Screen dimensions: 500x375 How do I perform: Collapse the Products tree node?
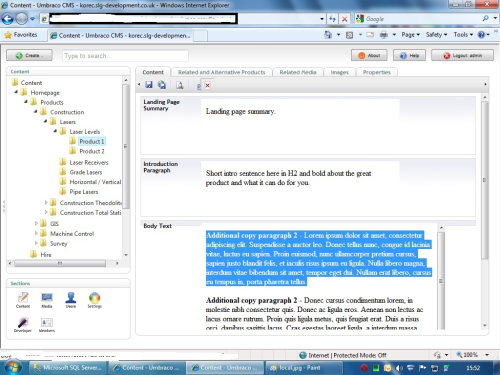tap(26, 101)
